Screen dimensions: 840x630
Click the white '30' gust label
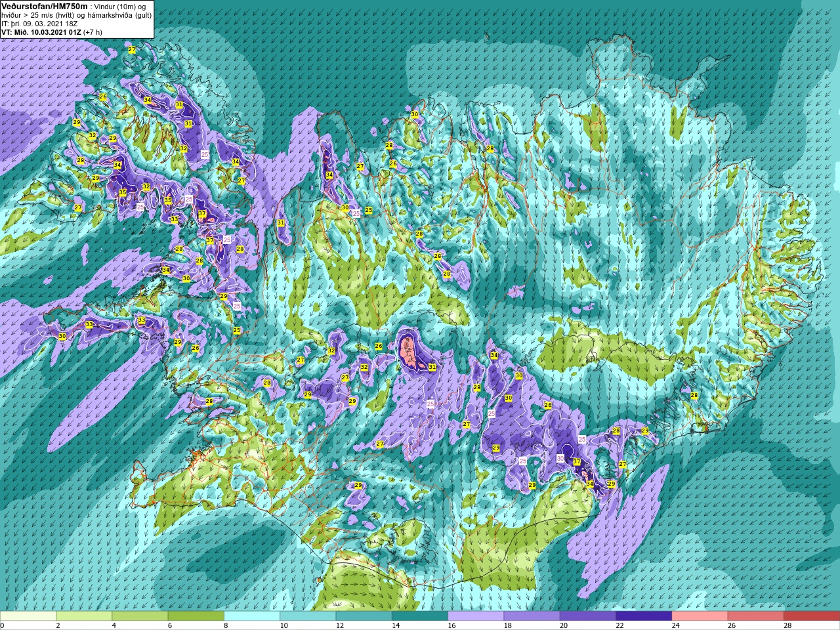[x=560, y=458]
